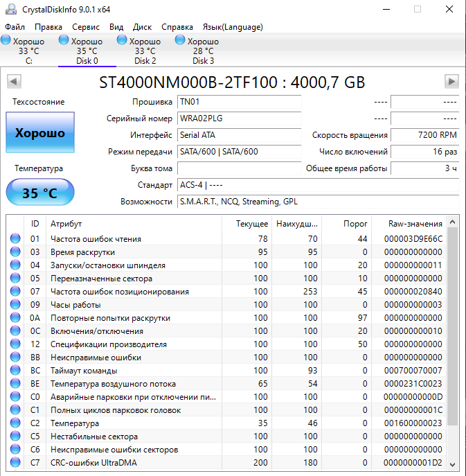
Task: Click the CrystalDiskInfo app icon in title bar
Action: pyautogui.click(x=11, y=10)
